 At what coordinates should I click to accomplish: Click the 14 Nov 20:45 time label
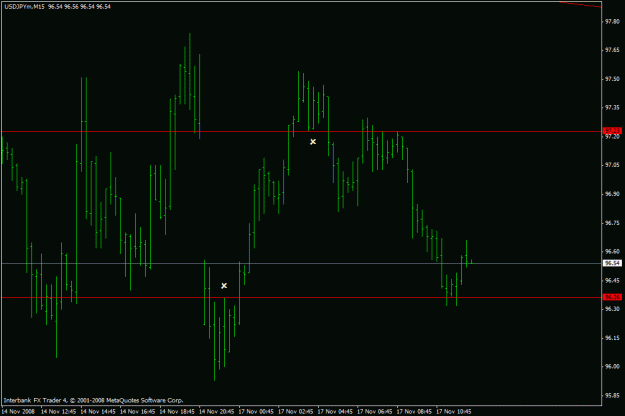tap(216, 411)
